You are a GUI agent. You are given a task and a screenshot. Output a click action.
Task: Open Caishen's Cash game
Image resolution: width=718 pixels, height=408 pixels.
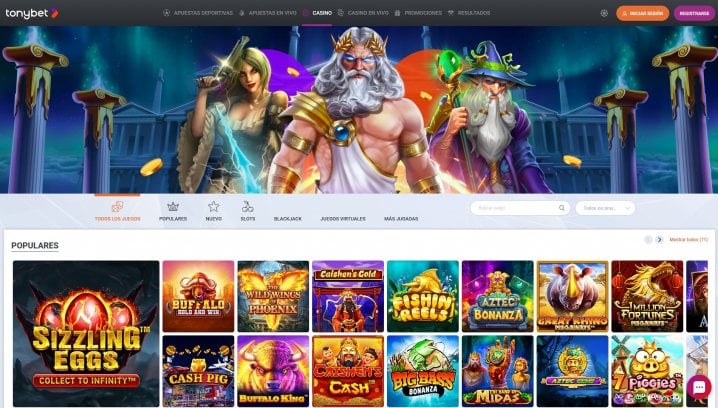pos(348,371)
